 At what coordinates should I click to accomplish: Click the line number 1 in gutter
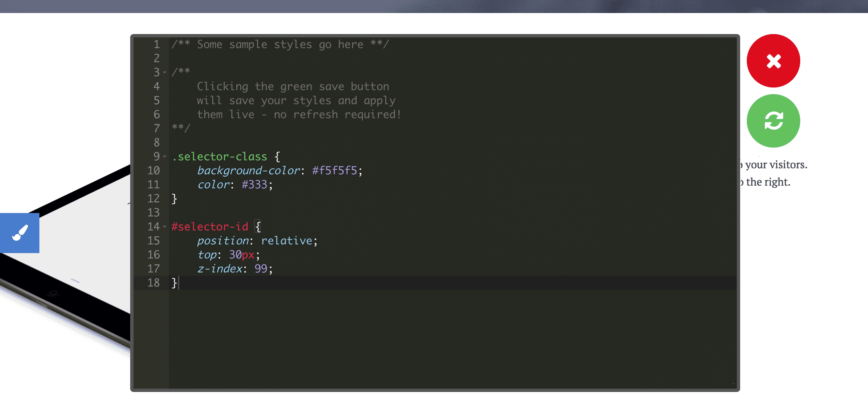pyautogui.click(x=157, y=44)
